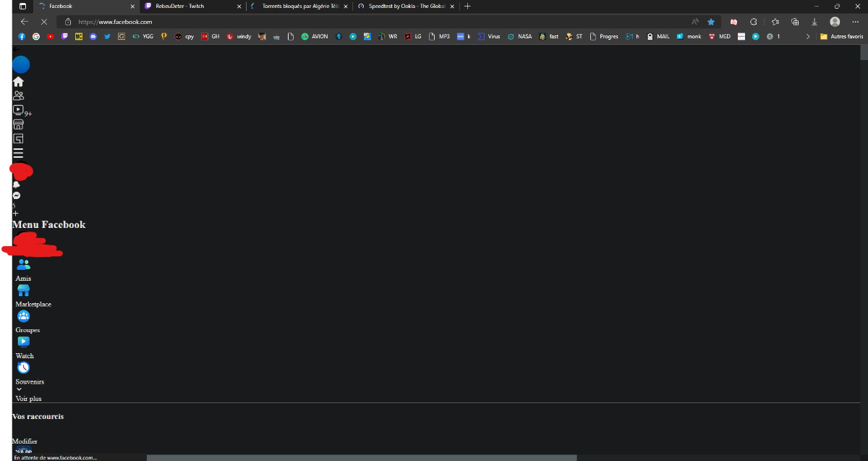Open the MAIL bookmark
The width and height of the screenshot is (868, 461).
pos(658,36)
